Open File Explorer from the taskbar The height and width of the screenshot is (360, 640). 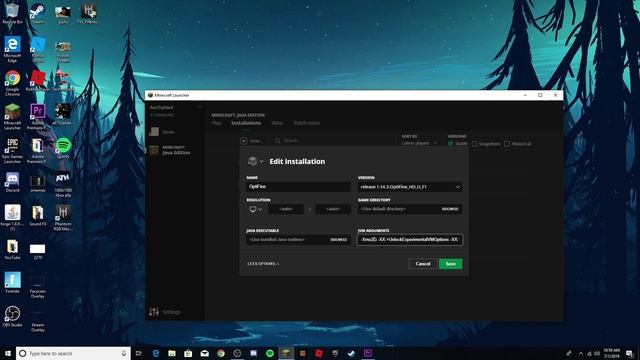pyautogui.click(x=172, y=353)
